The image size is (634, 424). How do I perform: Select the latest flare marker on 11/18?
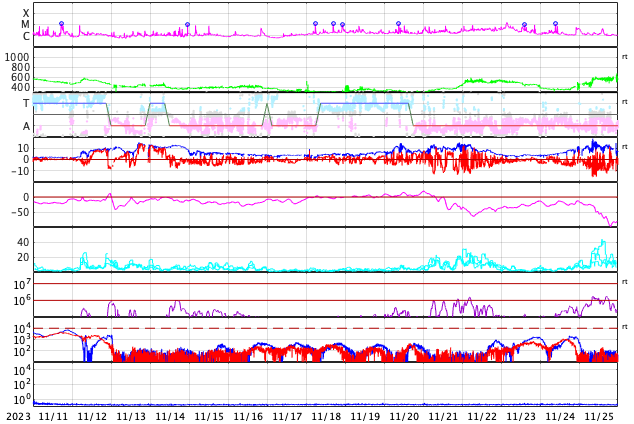342,25
